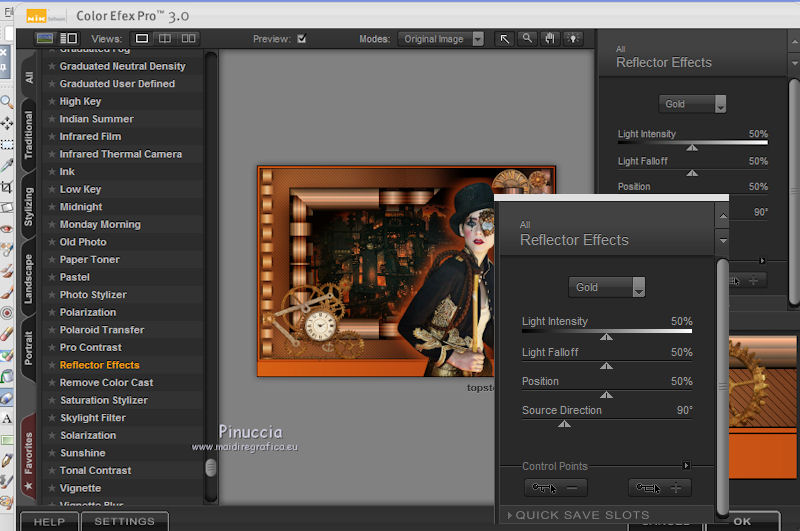800x531 pixels.
Task: Select the pan hand tool
Action: [549, 39]
